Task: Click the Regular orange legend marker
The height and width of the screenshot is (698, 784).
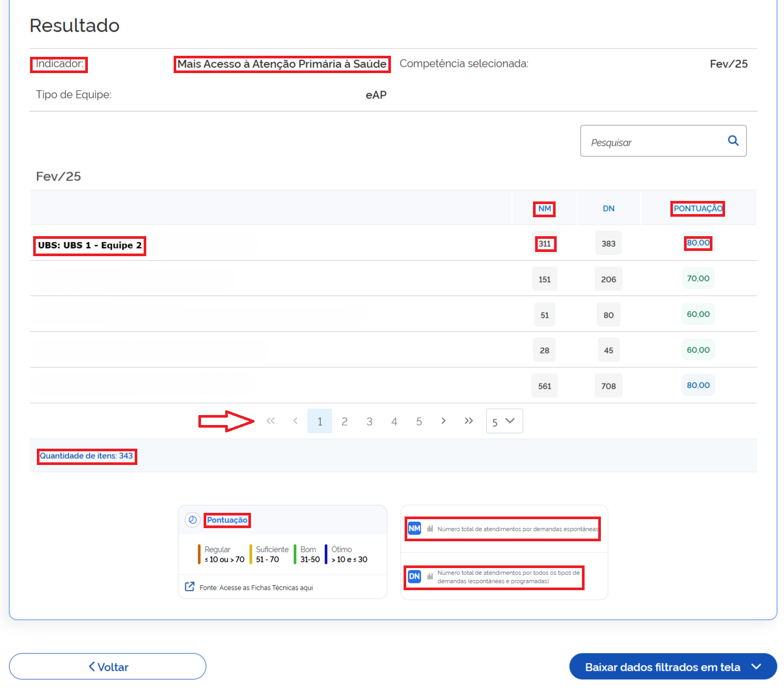Action: (x=199, y=554)
